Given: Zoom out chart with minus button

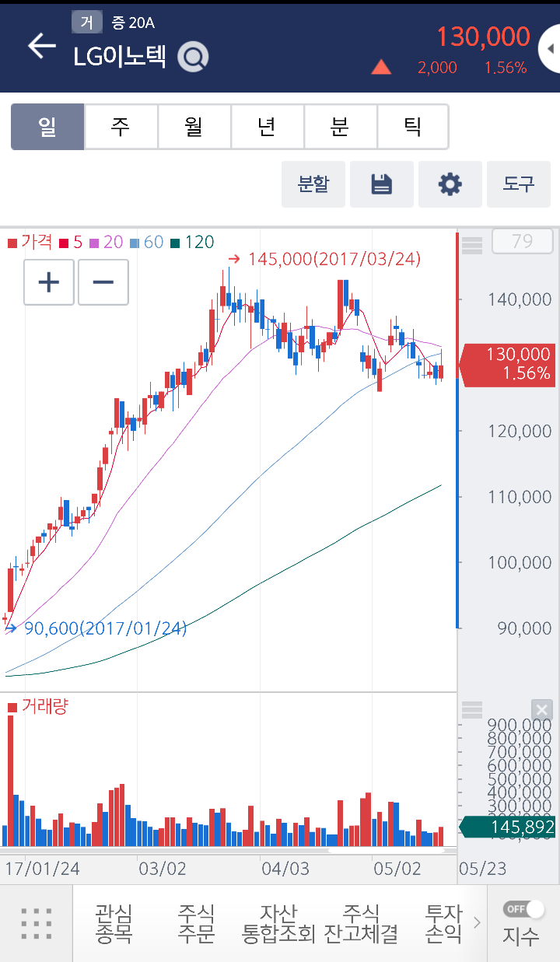Looking at the screenshot, I should (x=103, y=282).
